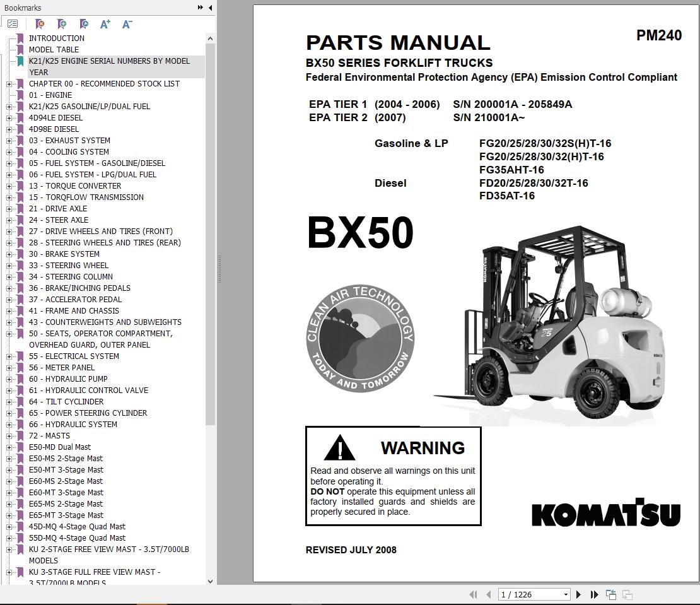This screenshot has width=700, height=605.
Task: Click the bookmarks panel vertical scrollbar thumb
Action: pos(210,234)
